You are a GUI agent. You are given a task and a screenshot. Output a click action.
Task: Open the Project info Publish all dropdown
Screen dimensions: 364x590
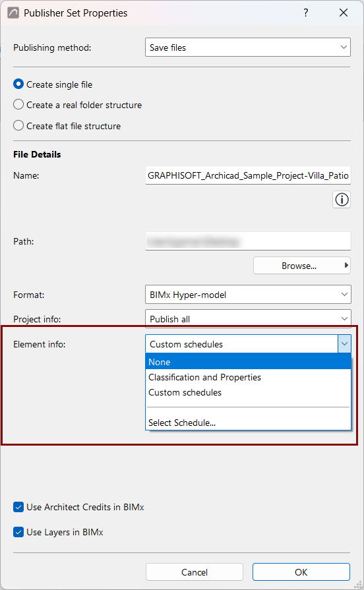point(248,318)
